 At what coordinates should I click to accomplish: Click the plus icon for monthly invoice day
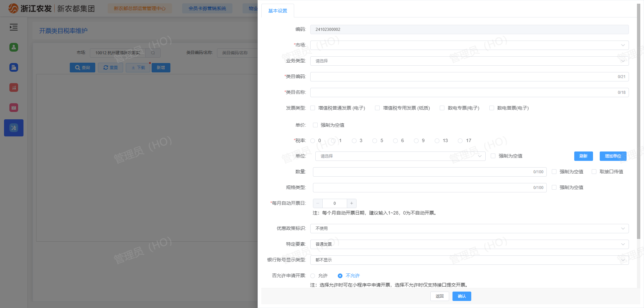(352, 203)
